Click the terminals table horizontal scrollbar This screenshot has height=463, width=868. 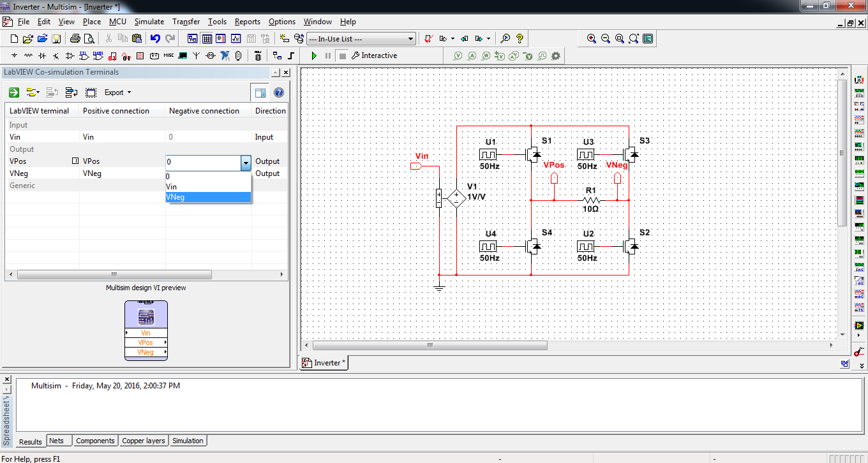pos(114,275)
